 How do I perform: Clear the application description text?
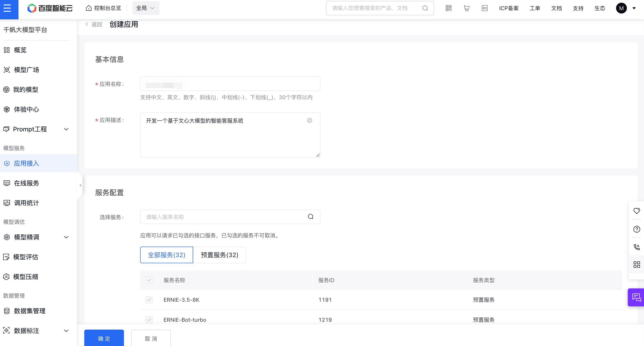pyautogui.click(x=310, y=121)
